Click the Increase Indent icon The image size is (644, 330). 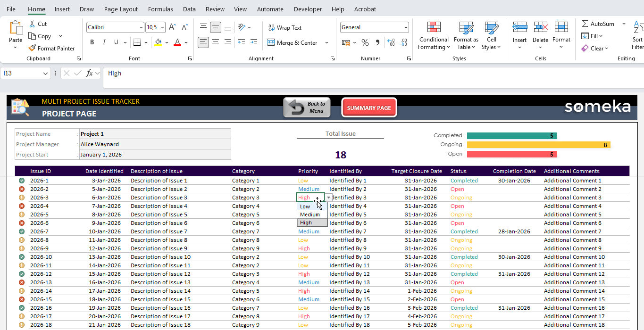tap(254, 42)
